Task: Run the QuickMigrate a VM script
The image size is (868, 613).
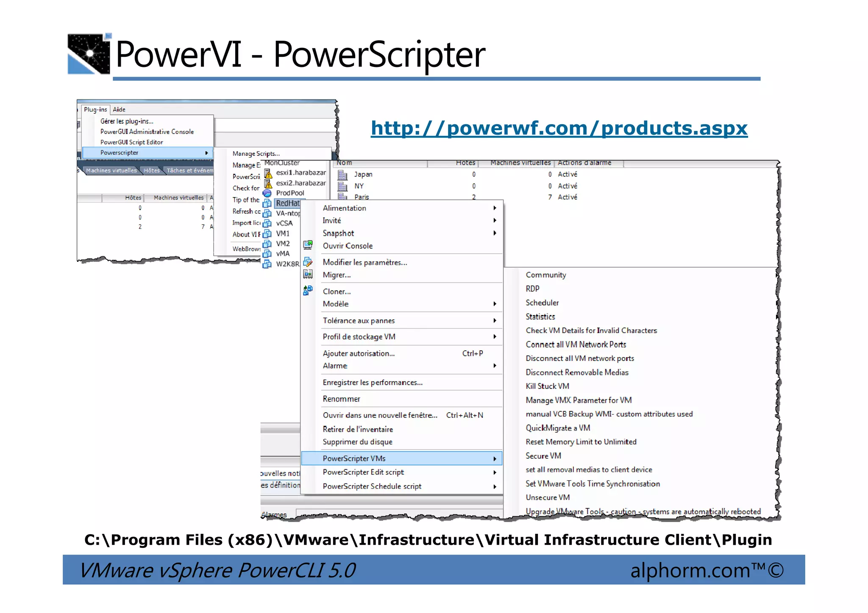Action: tap(558, 428)
